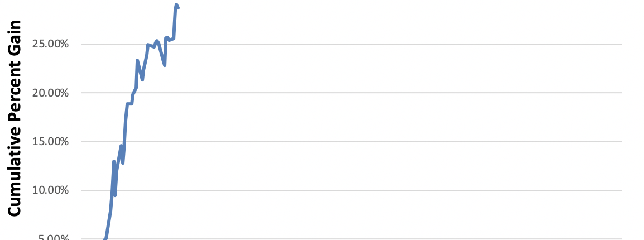The width and height of the screenshot is (644, 240).
Task: Click the 10.00% horizontal gridline
Action: pos(391,190)
